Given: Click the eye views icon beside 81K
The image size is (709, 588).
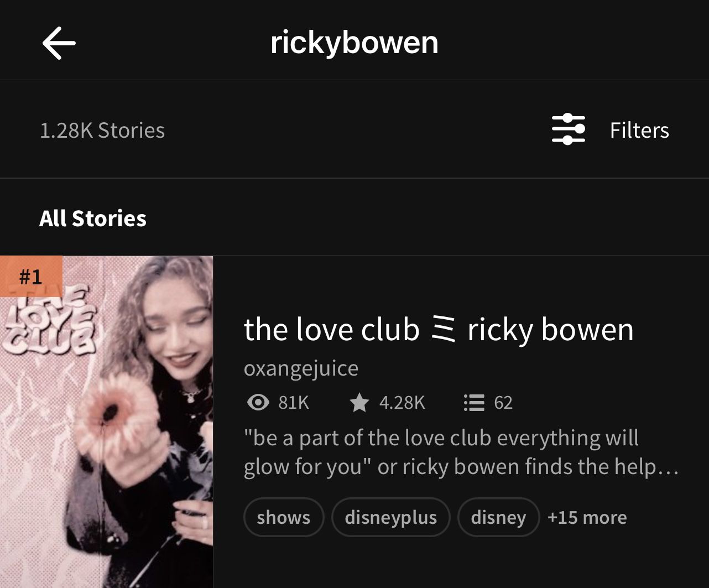Looking at the screenshot, I should [258, 402].
